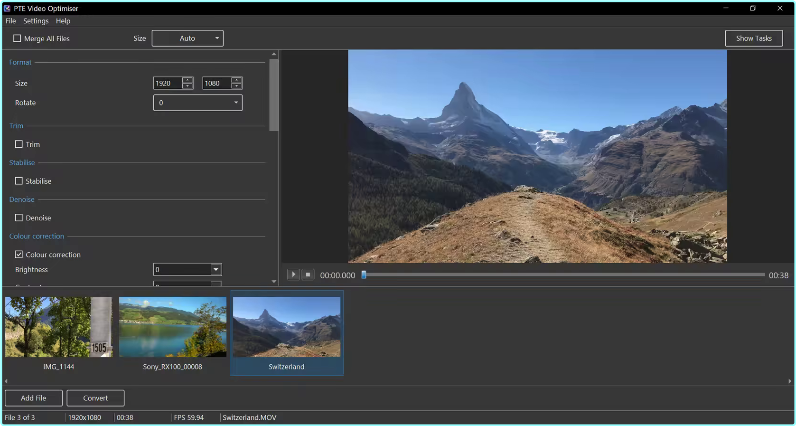Click the settings panel vertical scrollbar thumb
The width and height of the screenshot is (796, 426).
click(274, 94)
